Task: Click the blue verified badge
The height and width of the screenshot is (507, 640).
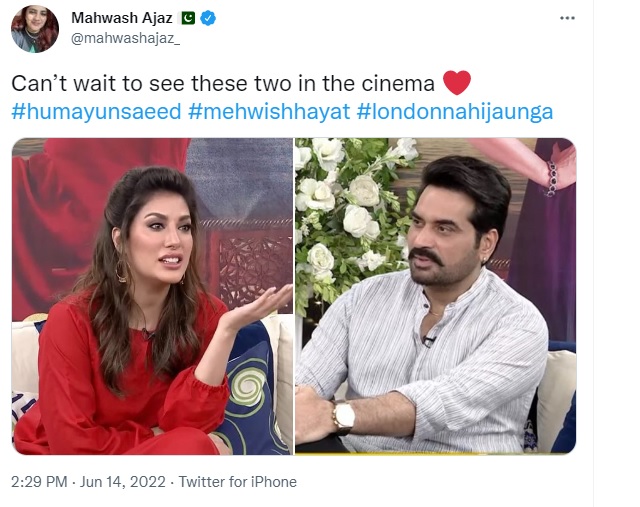Action: click(x=209, y=18)
